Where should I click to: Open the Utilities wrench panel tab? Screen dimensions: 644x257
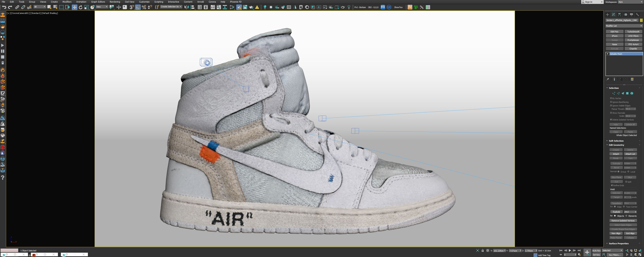[x=637, y=14]
